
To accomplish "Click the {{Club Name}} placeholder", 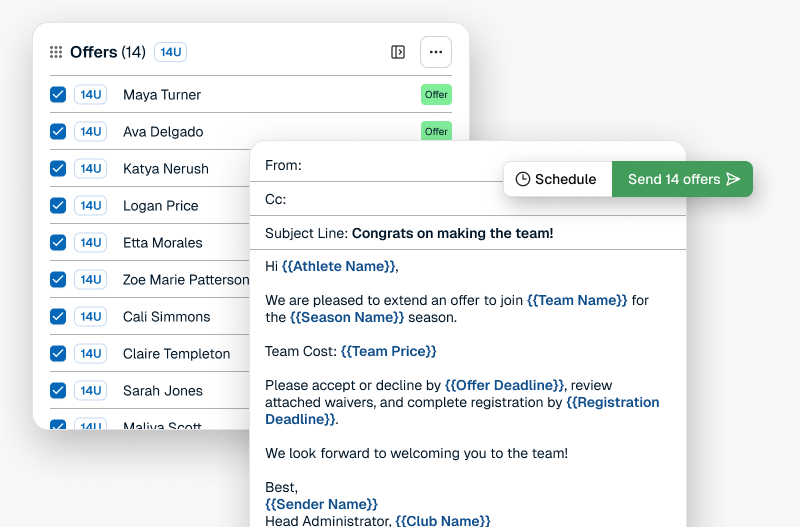I will (x=443, y=520).
